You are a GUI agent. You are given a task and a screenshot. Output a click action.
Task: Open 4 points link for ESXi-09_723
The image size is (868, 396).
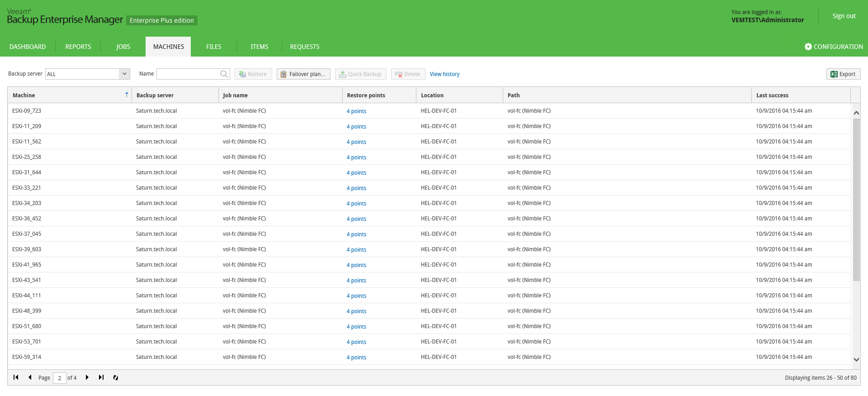point(356,111)
